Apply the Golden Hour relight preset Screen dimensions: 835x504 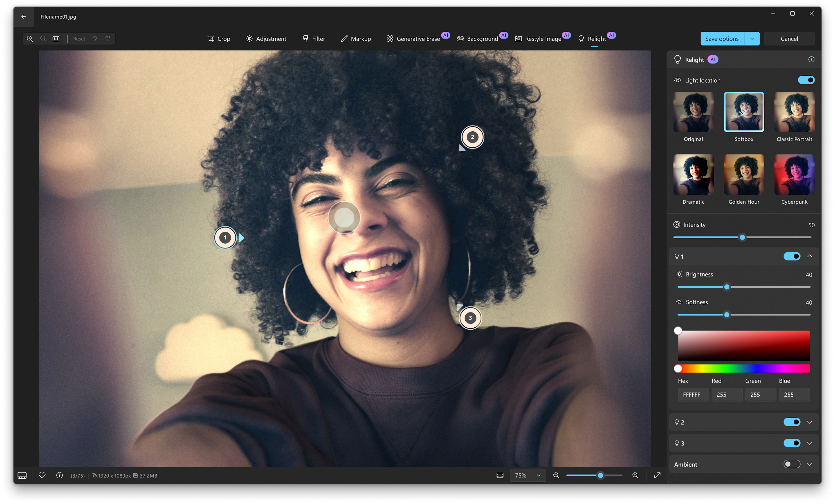click(x=744, y=175)
